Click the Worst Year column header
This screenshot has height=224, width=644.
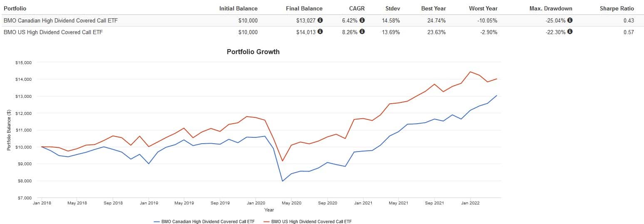point(483,8)
